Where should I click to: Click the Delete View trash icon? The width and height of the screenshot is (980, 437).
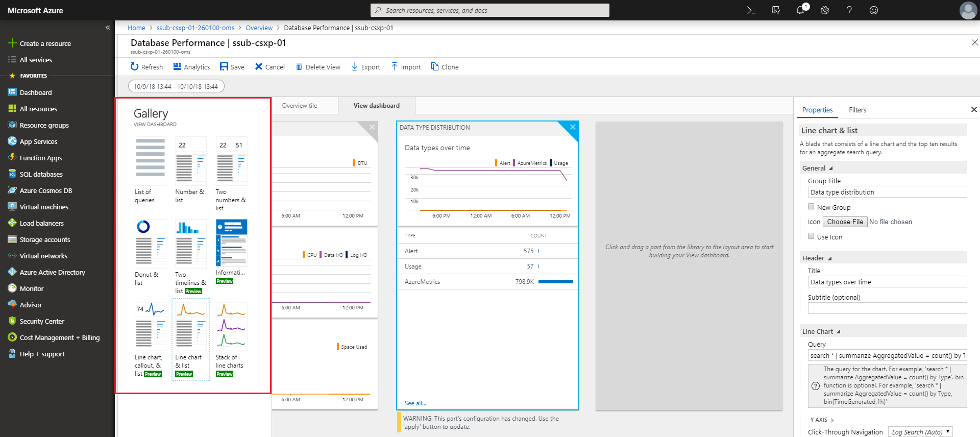(299, 67)
